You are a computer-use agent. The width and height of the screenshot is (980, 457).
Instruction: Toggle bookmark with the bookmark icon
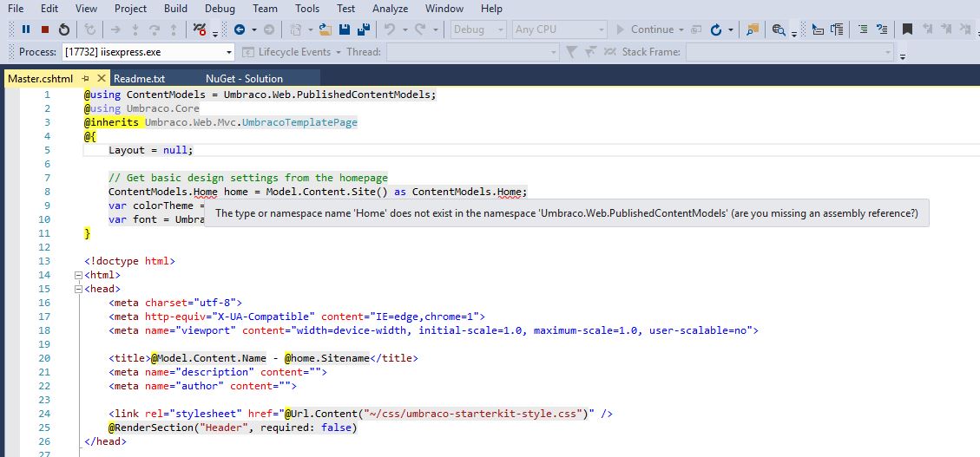[x=907, y=29]
